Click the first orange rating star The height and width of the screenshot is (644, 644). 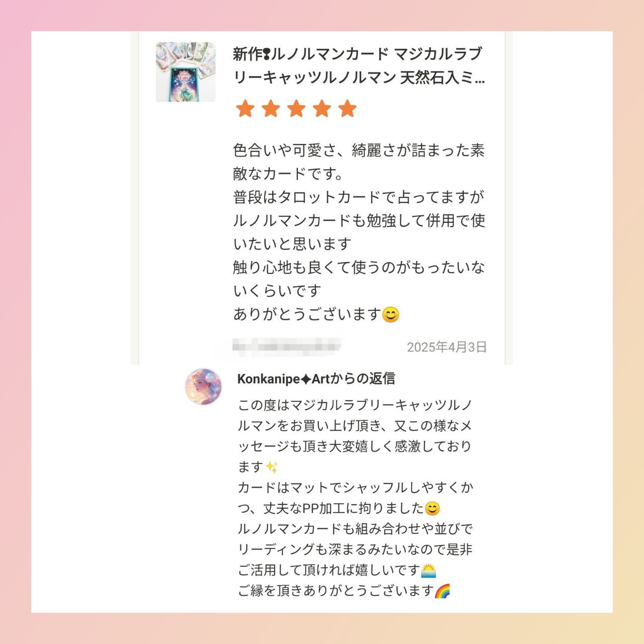[245, 108]
